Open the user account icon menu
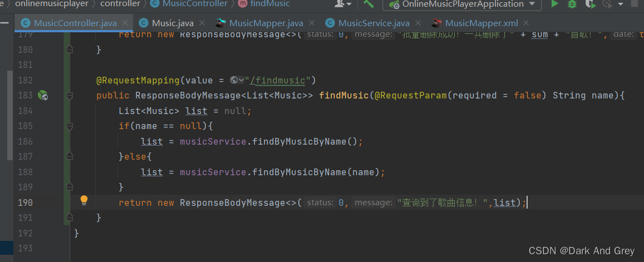Viewport: 644px width, 262px height. pos(341,4)
